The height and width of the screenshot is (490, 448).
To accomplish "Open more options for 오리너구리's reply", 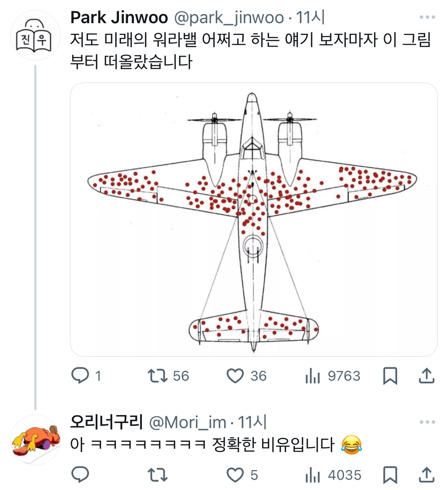I will coord(427,423).
